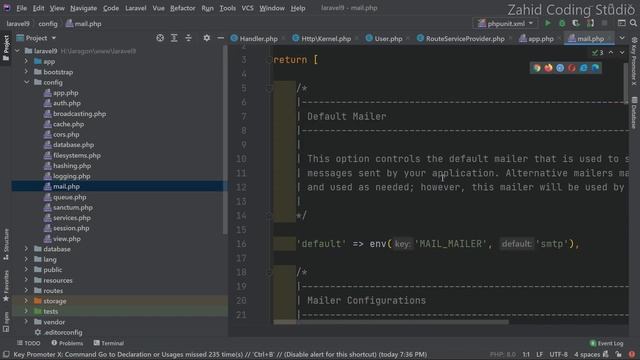Open the Laravel menu
Viewport: 640px width, 360px height.
click(x=136, y=8)
